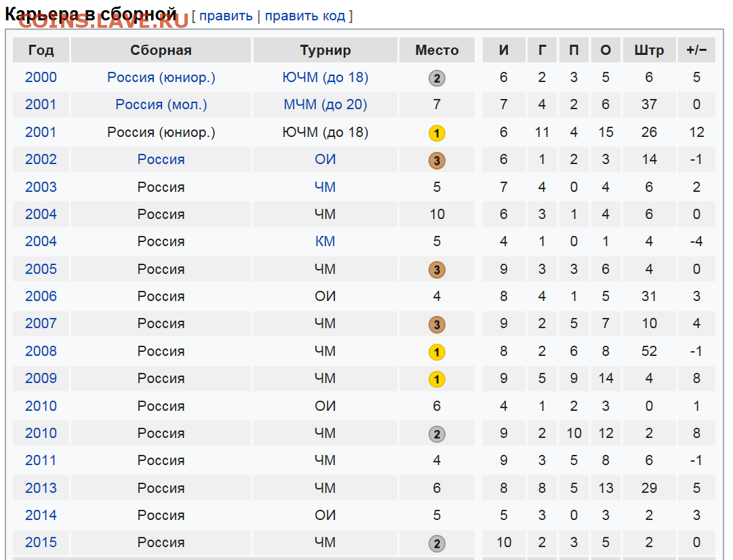
Task: Open the 'править' edit link
Action: coord(226,16)
